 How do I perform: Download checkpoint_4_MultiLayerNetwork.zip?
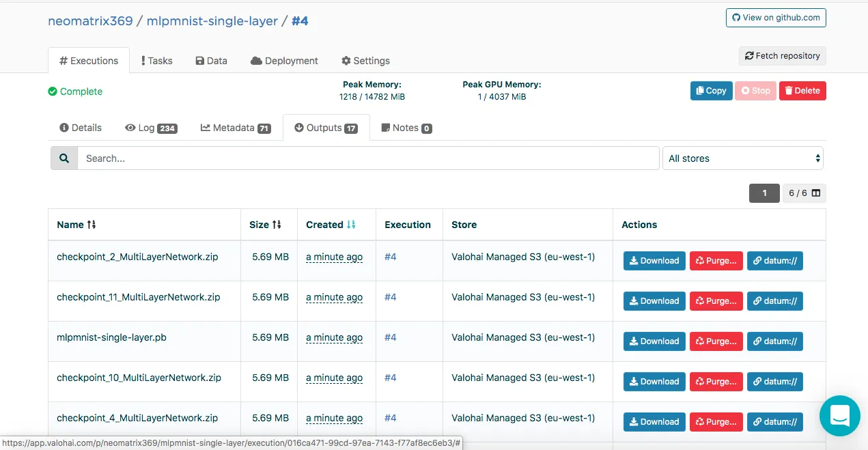[654, 422]
